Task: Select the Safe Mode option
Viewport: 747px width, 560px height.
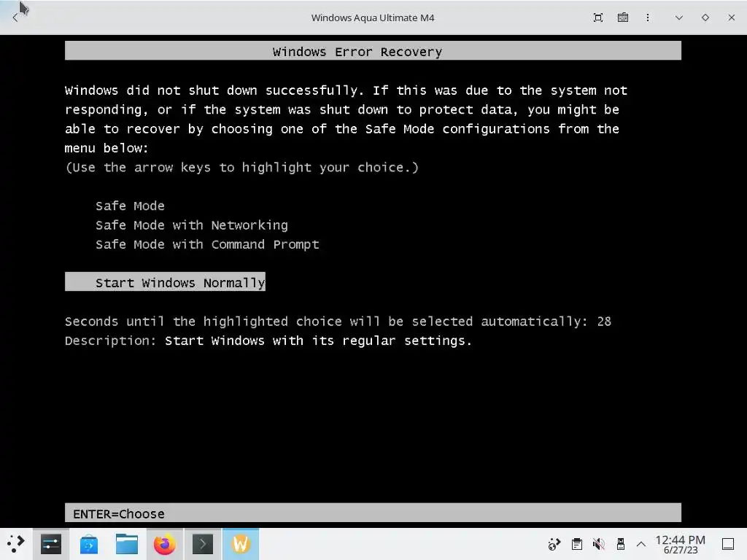Action: click(130, 206)
